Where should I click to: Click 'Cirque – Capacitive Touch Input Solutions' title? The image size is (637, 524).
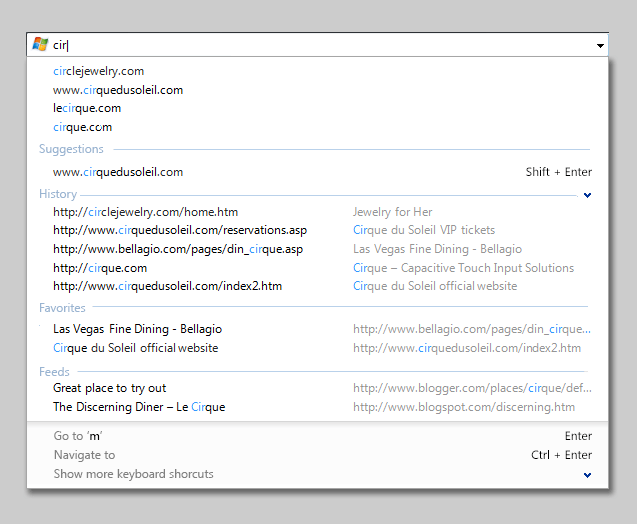click(464, 268)
